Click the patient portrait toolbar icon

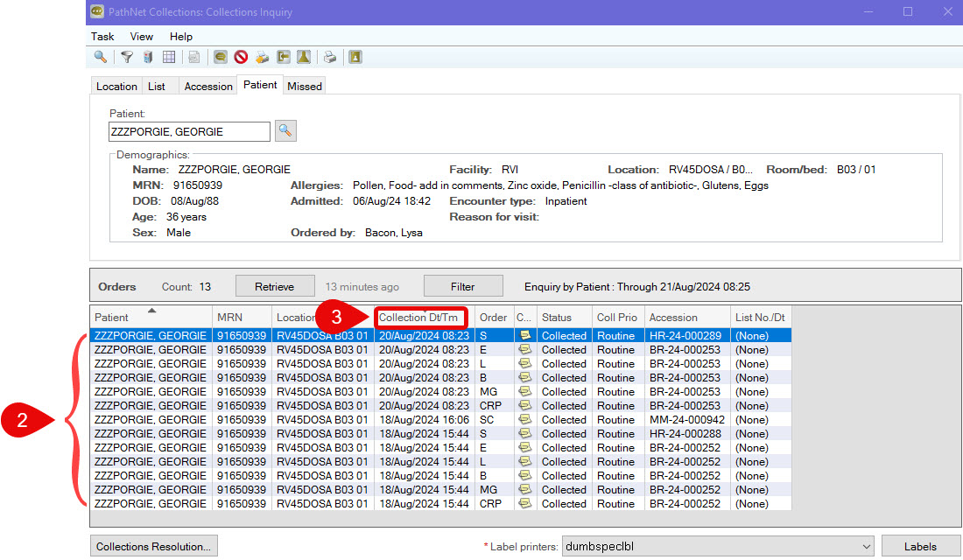pyautogui.click(x=355, y=57)
